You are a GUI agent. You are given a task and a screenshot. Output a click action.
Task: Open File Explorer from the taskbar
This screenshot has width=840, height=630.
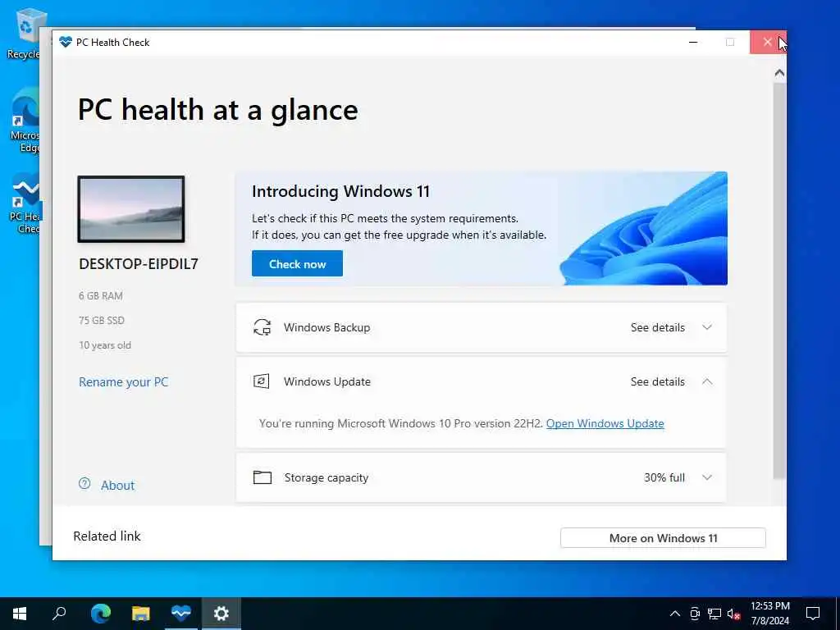(140, 614)
